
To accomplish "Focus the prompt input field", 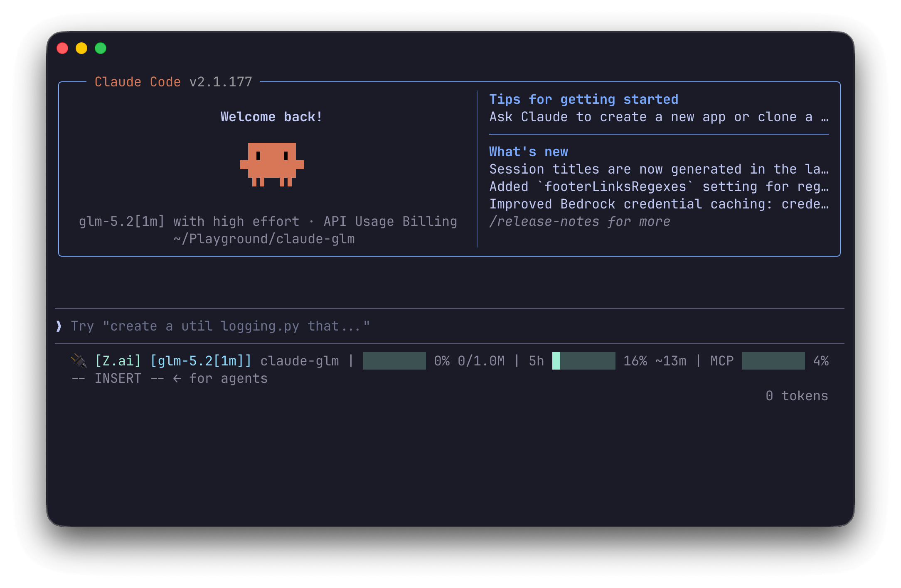I will [x=450, y=326].
